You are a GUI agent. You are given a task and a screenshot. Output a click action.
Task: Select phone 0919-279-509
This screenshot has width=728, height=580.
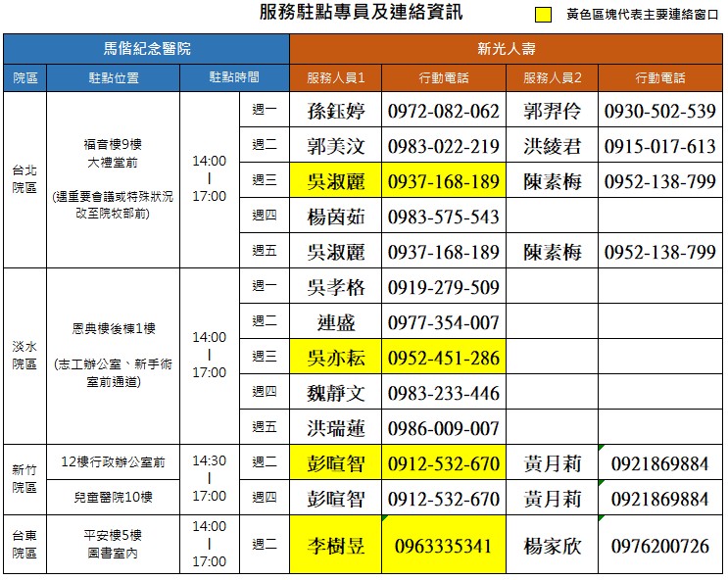444,287
